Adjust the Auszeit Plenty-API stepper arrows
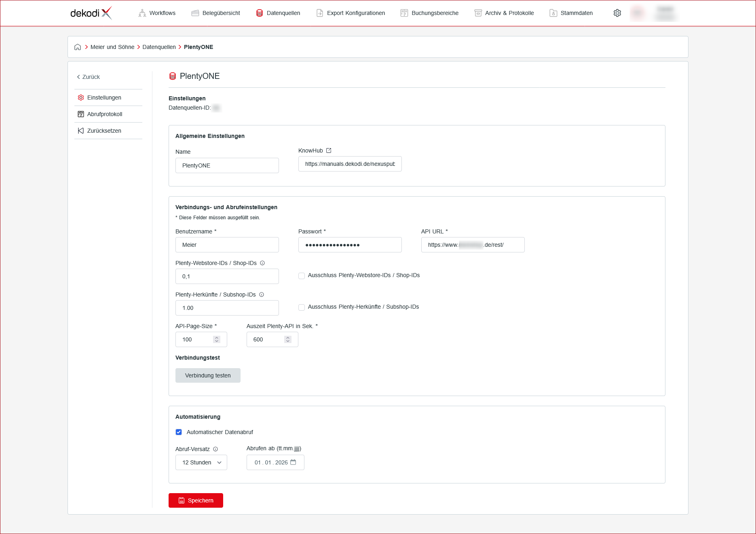The image size is (756, 534). (288, 339)
